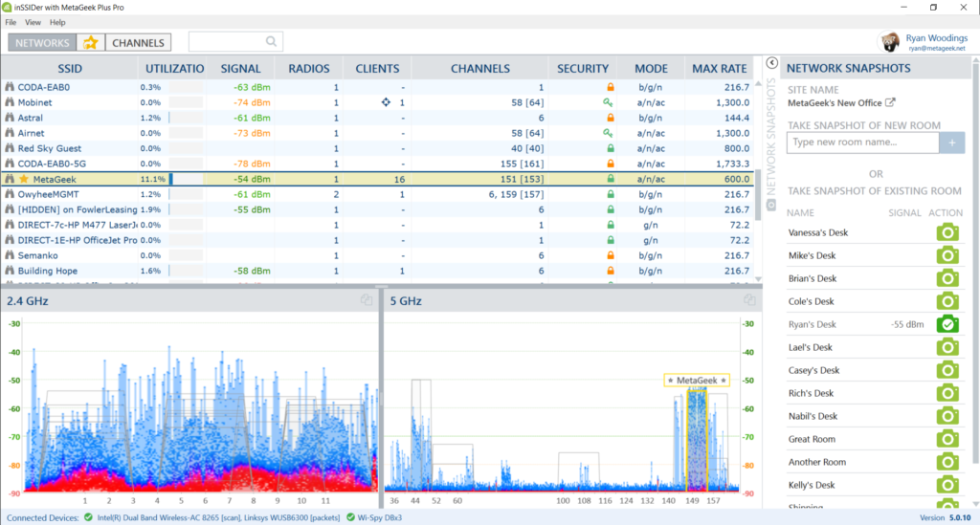Sort by CHANNELS column header

(x=480, y=69)
